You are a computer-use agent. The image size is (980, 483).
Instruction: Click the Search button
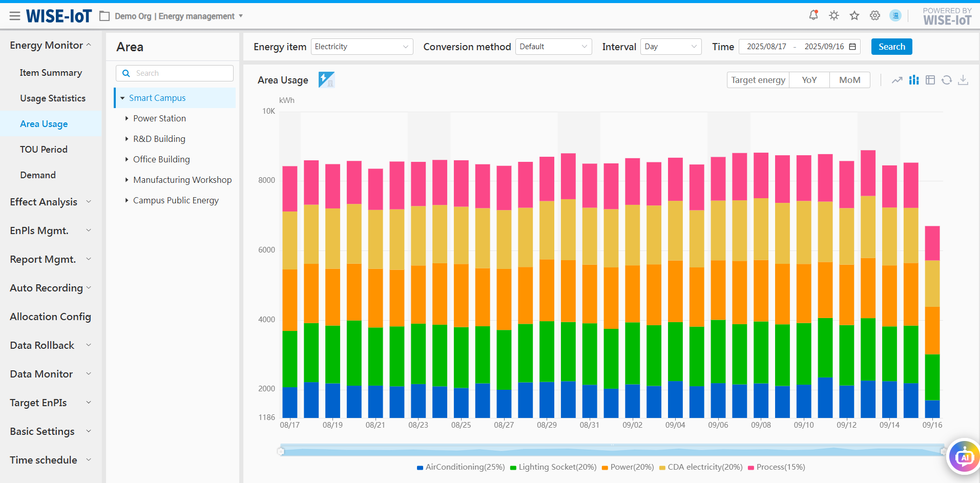[x=891, y=47]
